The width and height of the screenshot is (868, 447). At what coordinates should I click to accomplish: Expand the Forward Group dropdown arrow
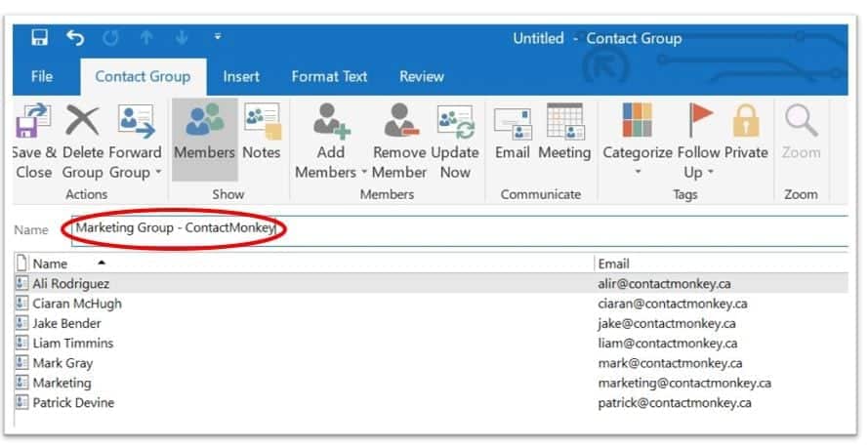click(x=158, y=172)
